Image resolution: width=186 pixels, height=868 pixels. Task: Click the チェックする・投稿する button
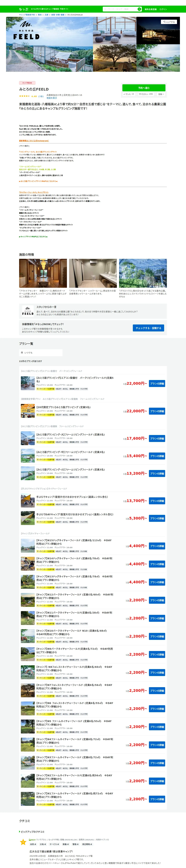pyautogui.click(x=148, y=328)
